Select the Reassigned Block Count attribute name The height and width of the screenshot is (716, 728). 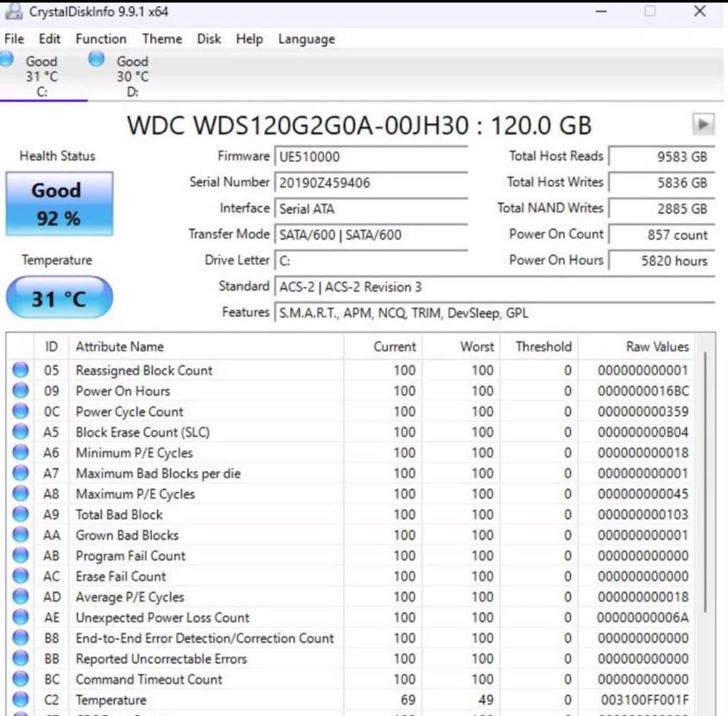[x=144, y=370]
